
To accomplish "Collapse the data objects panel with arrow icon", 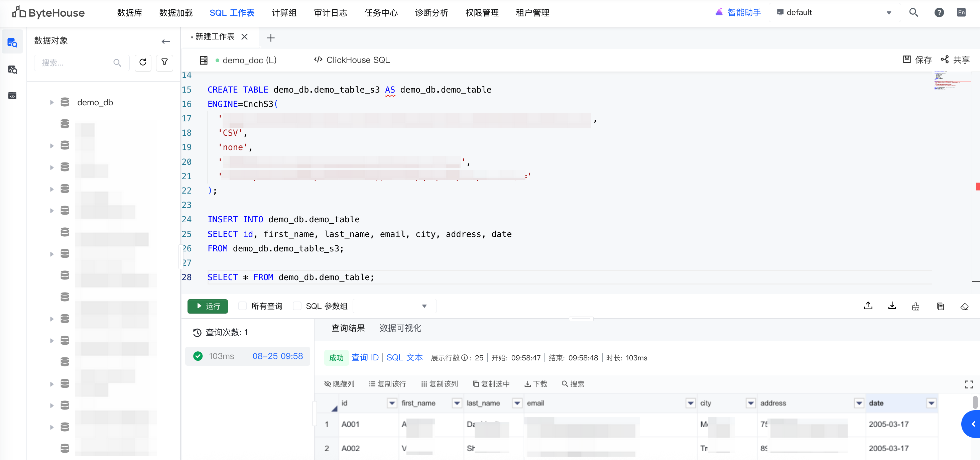I will pyautogui.click(x=165, y=41).
